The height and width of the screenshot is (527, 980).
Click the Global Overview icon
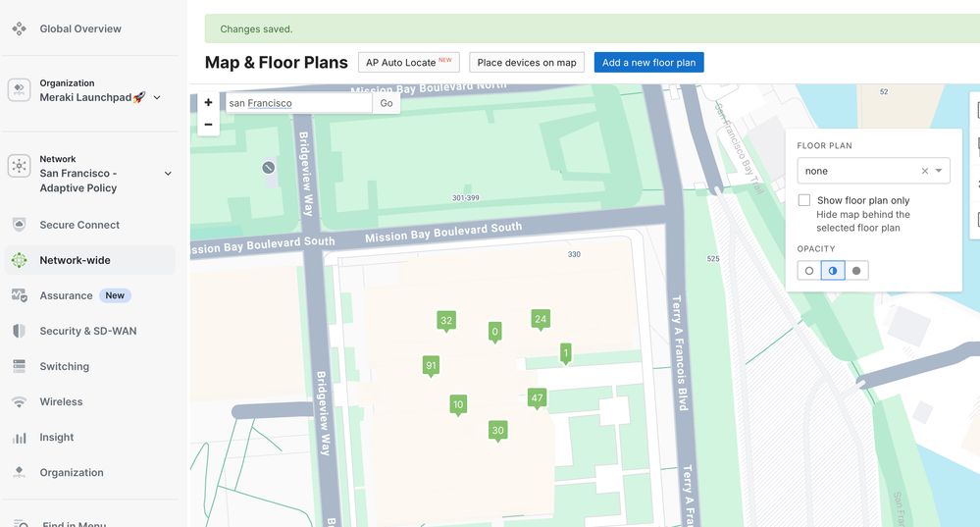click(19, 28)
